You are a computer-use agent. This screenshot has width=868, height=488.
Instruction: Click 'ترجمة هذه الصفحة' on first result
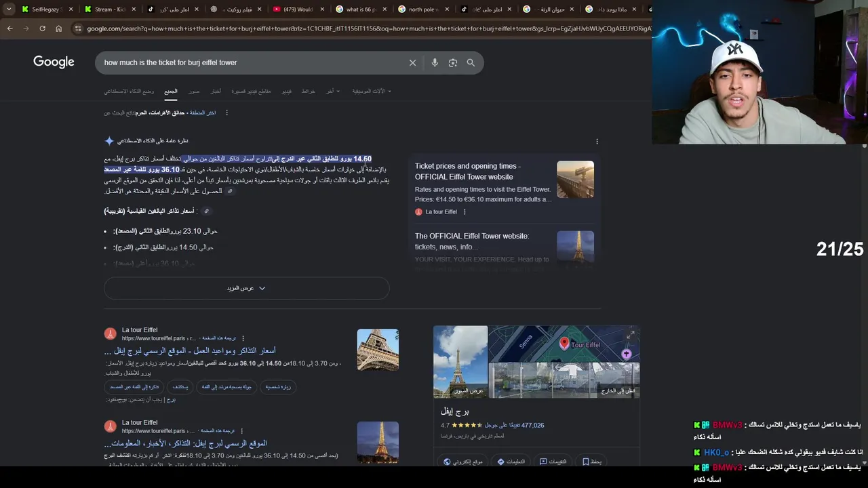[x=218, y=338]
